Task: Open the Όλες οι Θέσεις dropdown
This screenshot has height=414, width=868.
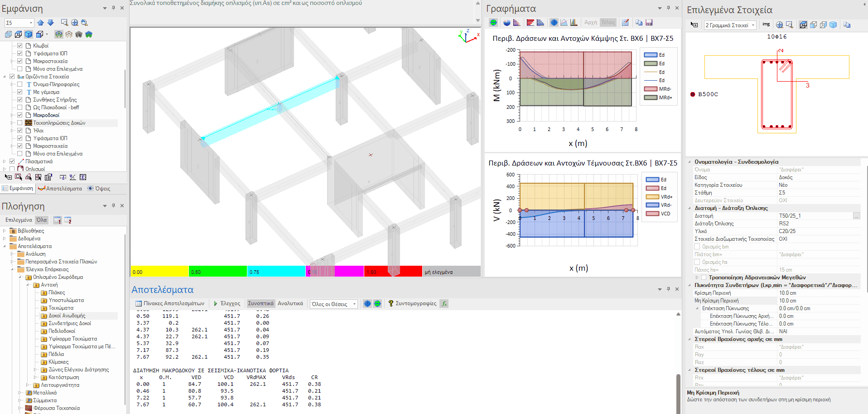Action: (354, 304)
